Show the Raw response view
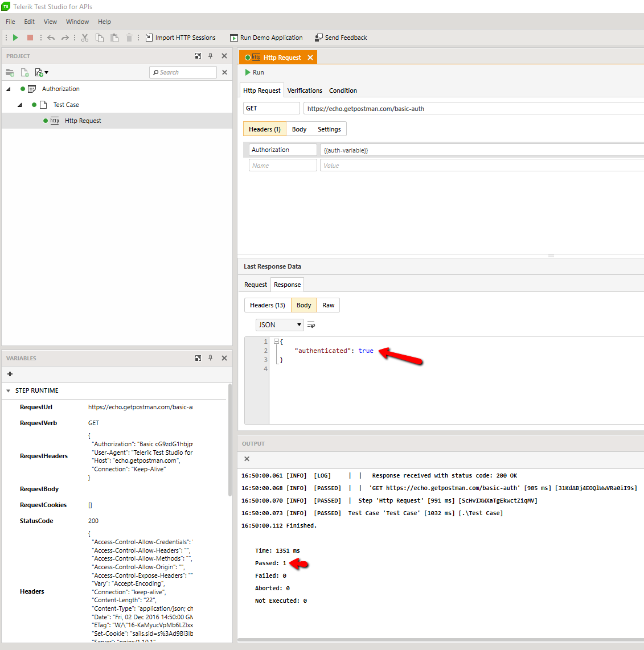Viewport: 644px width, 650px height. 328,305
